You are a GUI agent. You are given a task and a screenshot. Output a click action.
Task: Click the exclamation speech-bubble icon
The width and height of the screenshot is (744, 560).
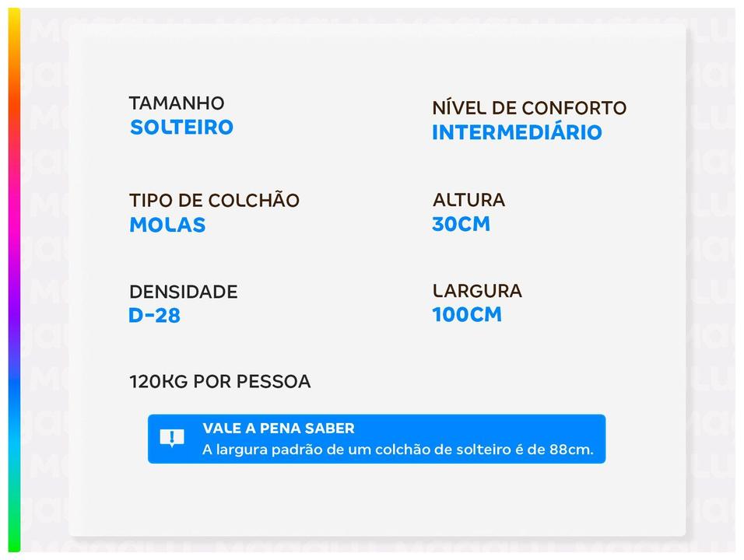pyautogui.click(x=172, y=438)
